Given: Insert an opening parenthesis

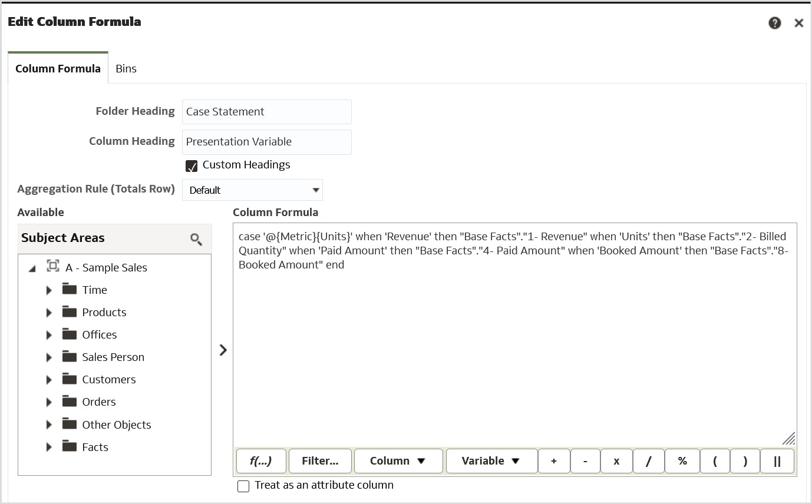Looking at the screenshot, I should click(x=715, y=461).
